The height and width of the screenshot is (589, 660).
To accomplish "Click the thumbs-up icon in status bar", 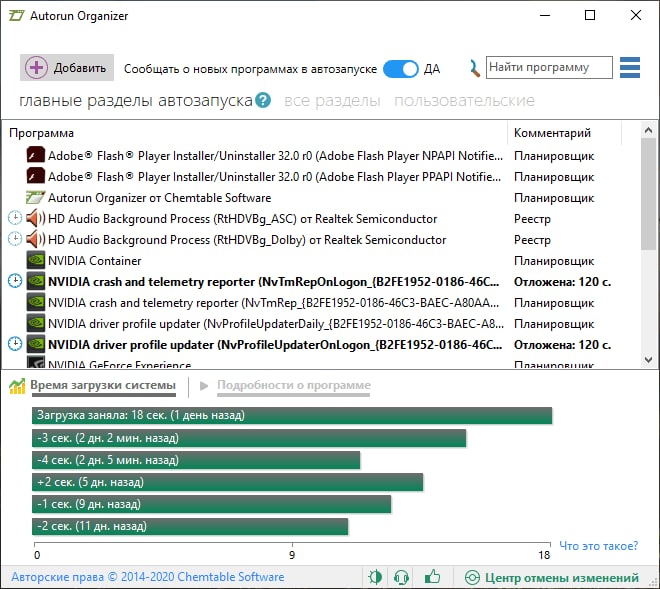I will [432, 576].
